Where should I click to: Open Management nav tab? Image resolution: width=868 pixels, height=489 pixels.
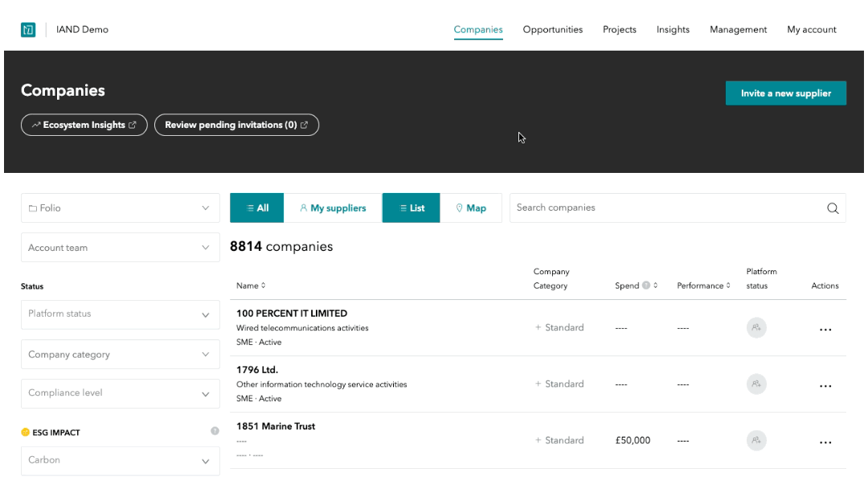[738, 30]
